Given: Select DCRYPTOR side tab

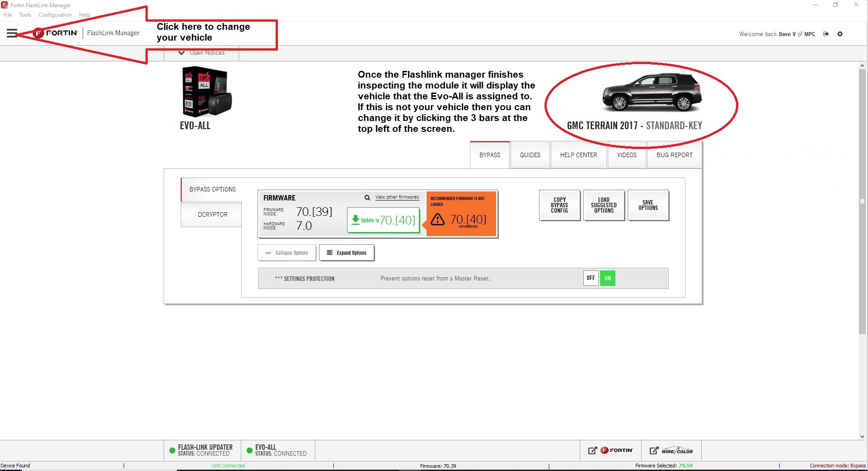Looking at the screenshot, I should click(211, 215).
